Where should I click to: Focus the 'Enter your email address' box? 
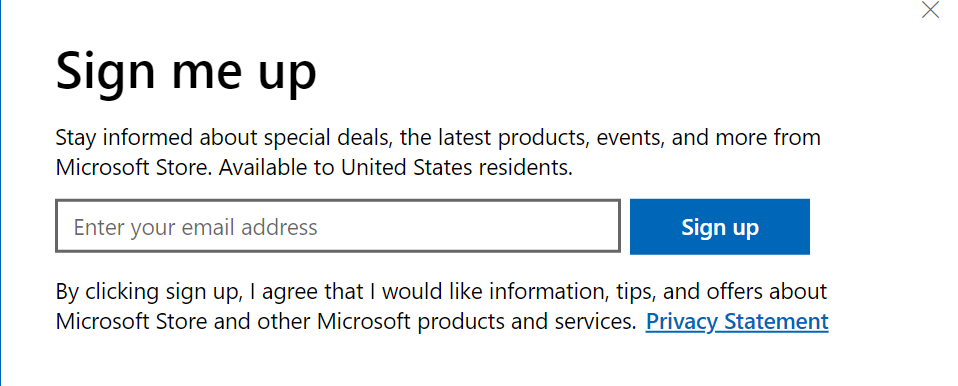tap(338, 226)
